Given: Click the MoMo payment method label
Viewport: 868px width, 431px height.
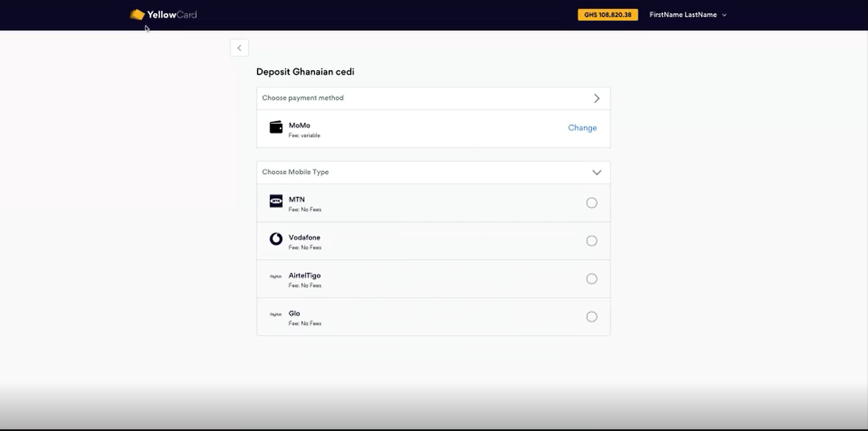Looking at the screenshot, I should click(x=299, y=125).
